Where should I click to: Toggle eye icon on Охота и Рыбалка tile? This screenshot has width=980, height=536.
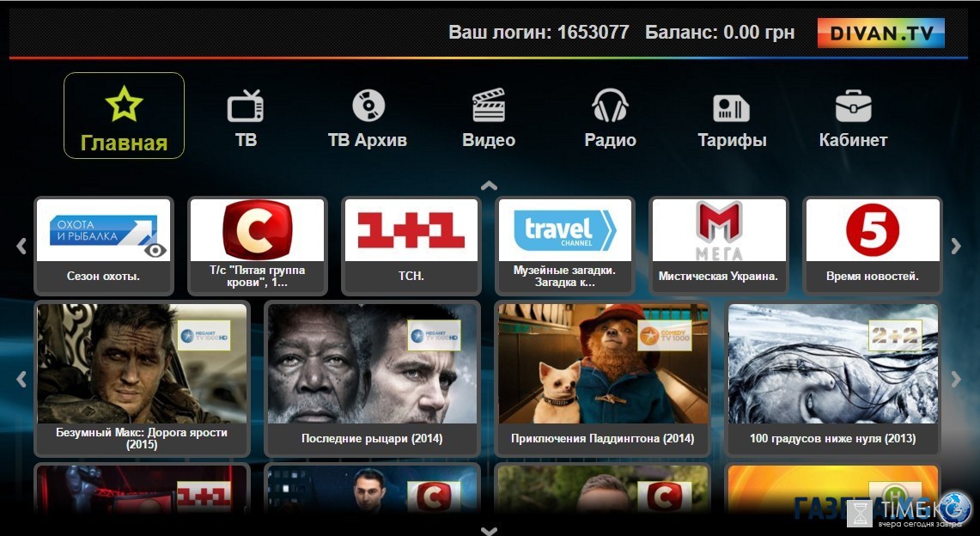[x=155, y=250]
